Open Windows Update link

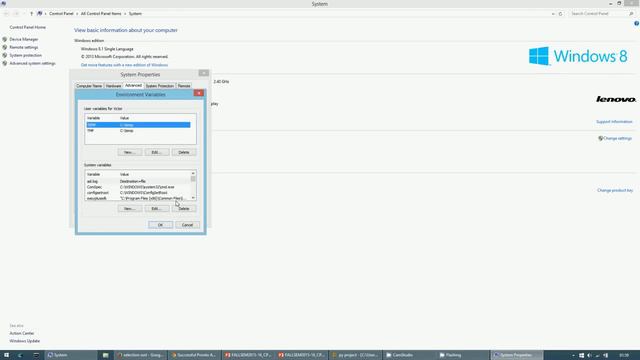pos(24,341)
